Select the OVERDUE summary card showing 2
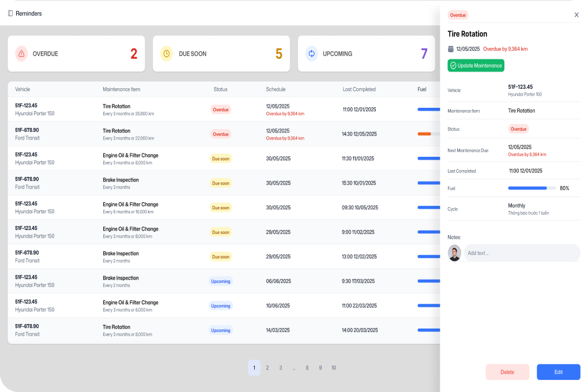The width and height of the screenshot is (588, 392). (x=76, y=54)
